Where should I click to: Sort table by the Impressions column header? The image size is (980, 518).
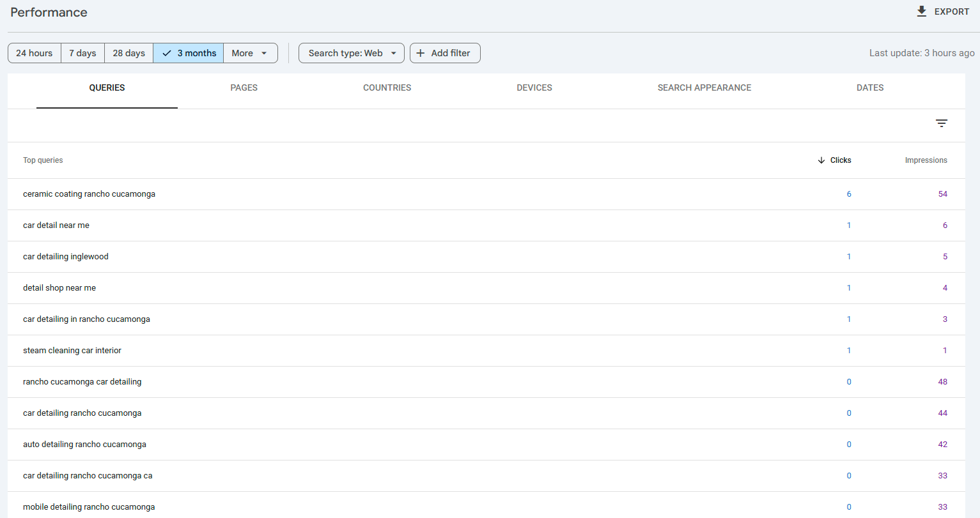926,160
